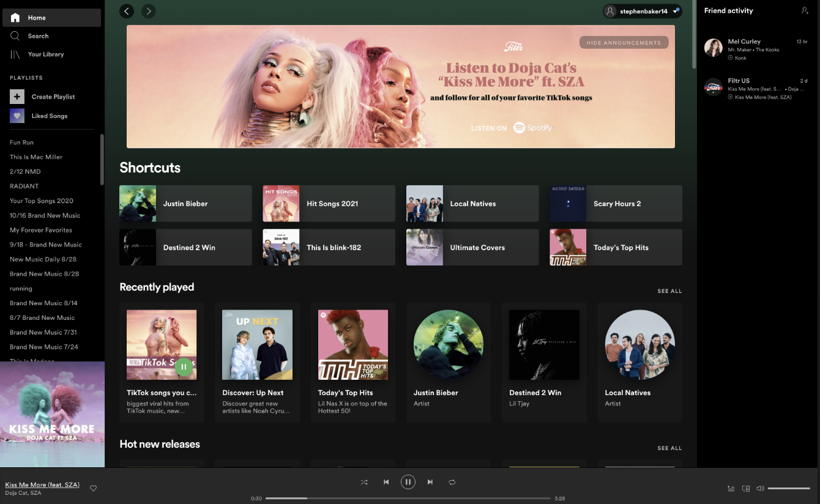Open the Doja Cat Kiss Me More banner
Viewport: 820px width, 504px height.
[401, 86]
